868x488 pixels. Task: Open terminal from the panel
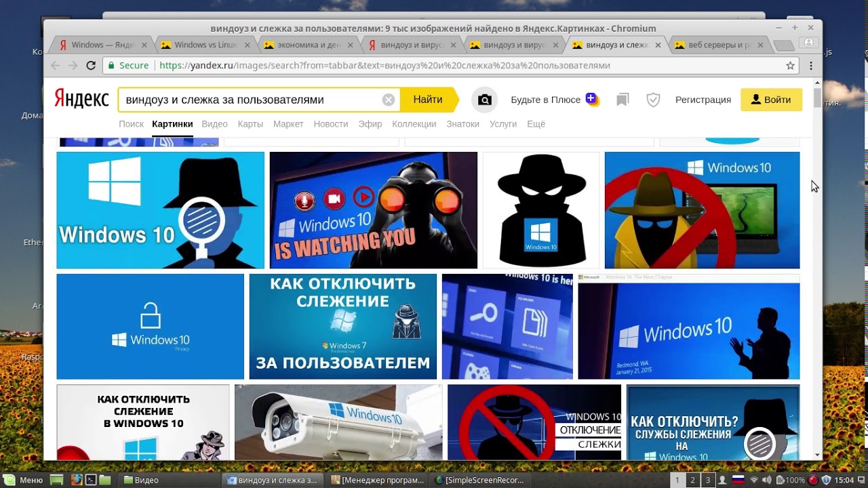click(x=90, y=480)
